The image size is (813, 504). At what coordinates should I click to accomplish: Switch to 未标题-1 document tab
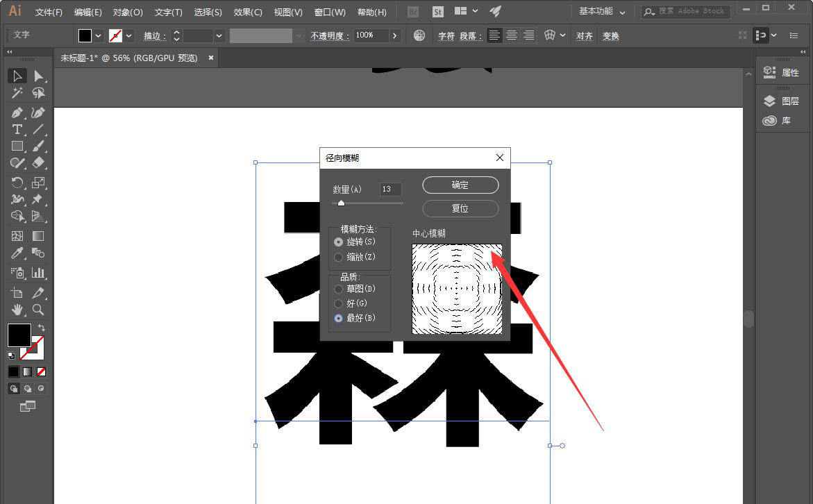[x=129, y=58]
